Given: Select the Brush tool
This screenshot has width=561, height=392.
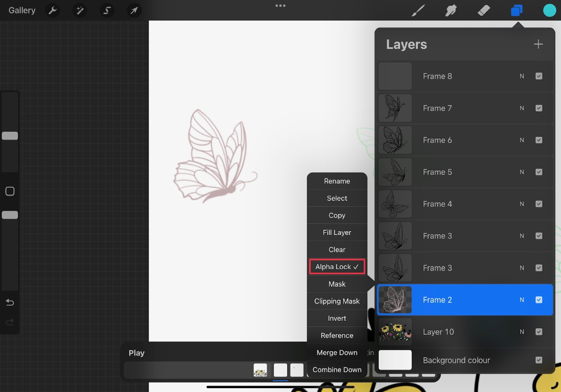Looking at the screenshot, I should point(418,10).
